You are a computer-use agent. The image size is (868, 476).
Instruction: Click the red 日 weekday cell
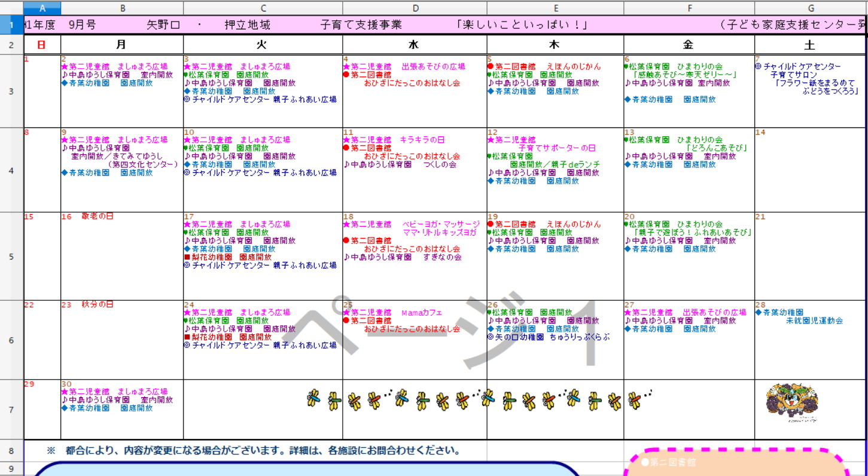point(42,45)
